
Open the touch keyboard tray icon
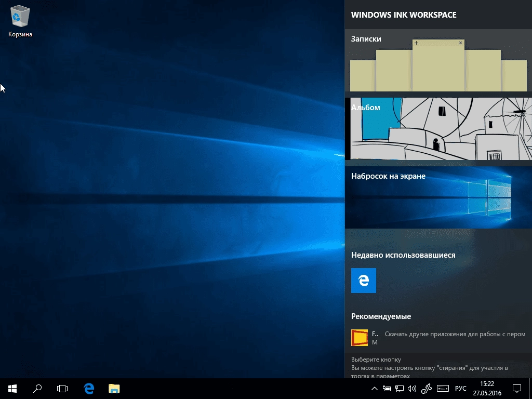[x=443, y=389]
